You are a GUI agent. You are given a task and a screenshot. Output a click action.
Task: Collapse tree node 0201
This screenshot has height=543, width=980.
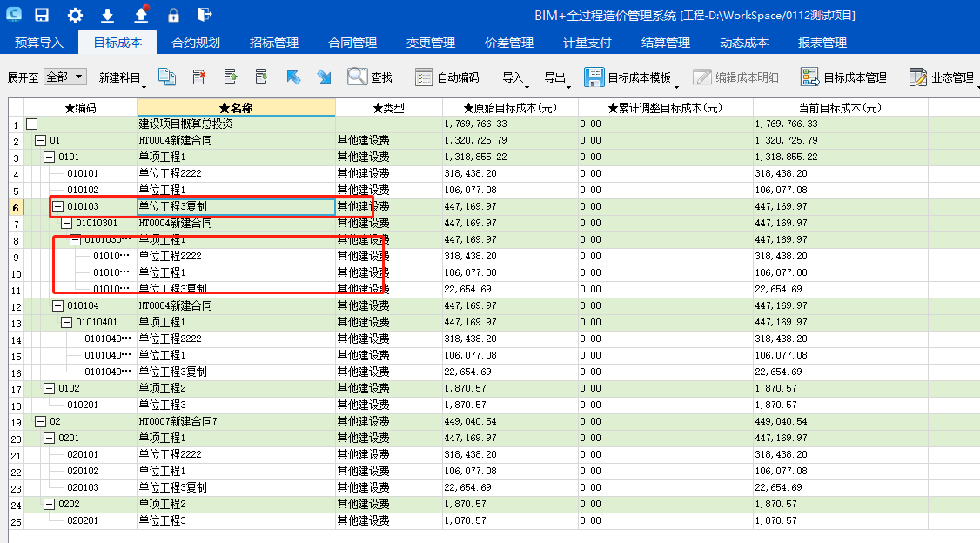pos(50,438)
